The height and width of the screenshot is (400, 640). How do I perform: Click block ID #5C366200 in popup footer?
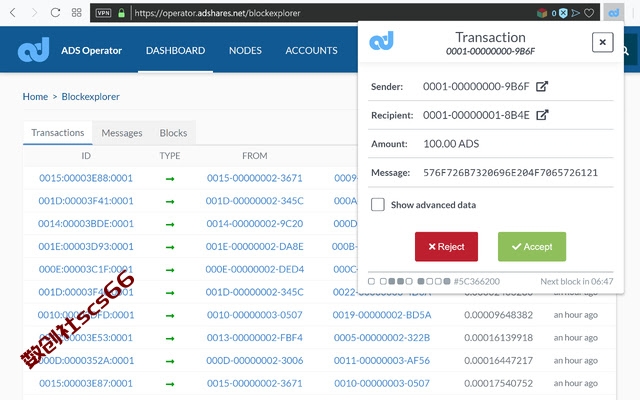pos(477,281)
